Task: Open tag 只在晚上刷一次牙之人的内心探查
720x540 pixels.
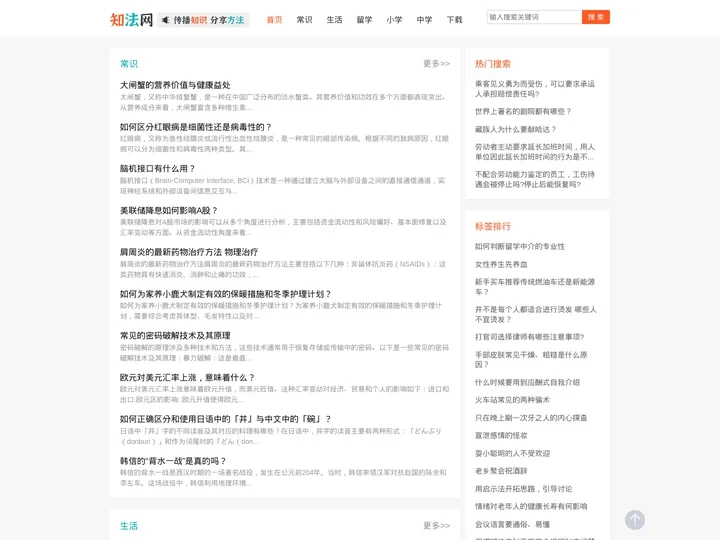Action: click(531, 418)
